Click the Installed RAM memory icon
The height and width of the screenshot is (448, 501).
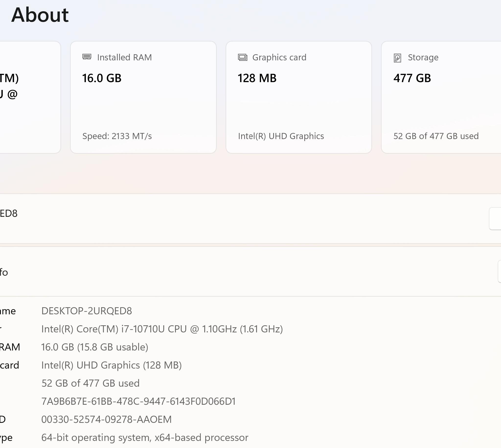pos(87,57)
